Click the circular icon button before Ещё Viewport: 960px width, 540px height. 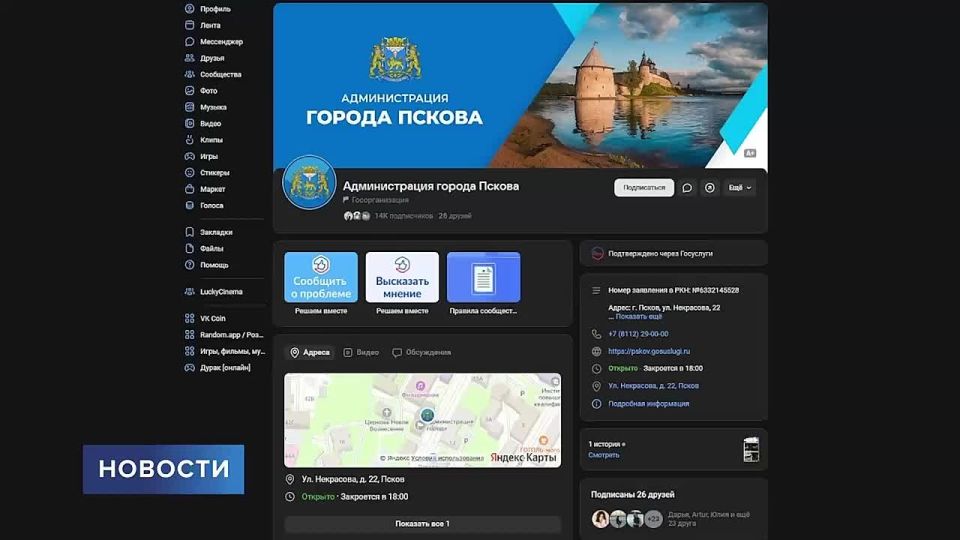point(710,188)
